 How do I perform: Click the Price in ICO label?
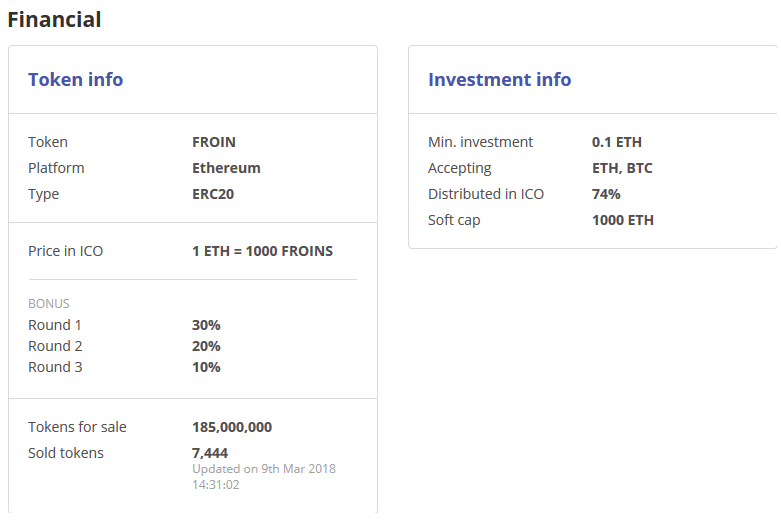(x=65, y=251)
